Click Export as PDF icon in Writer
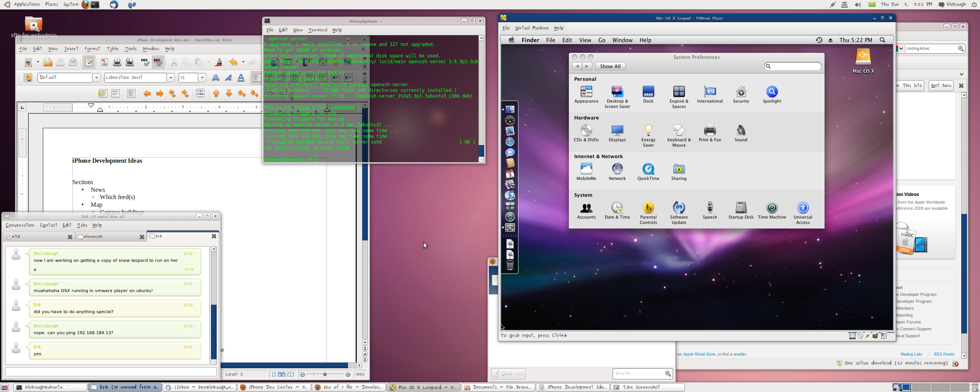This screenshot has width=980, height=392. pos(104,62)
